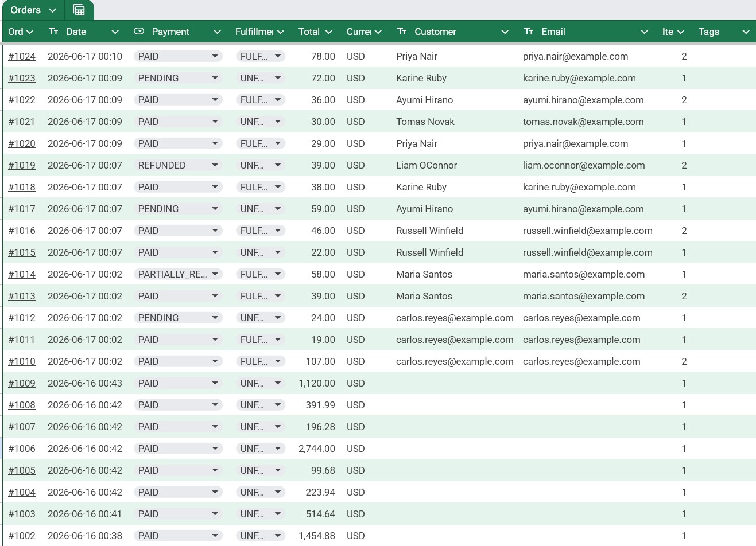756x546 pixels.
Task: Open fulfillment chip for order #1009
Action: [261, 383]
